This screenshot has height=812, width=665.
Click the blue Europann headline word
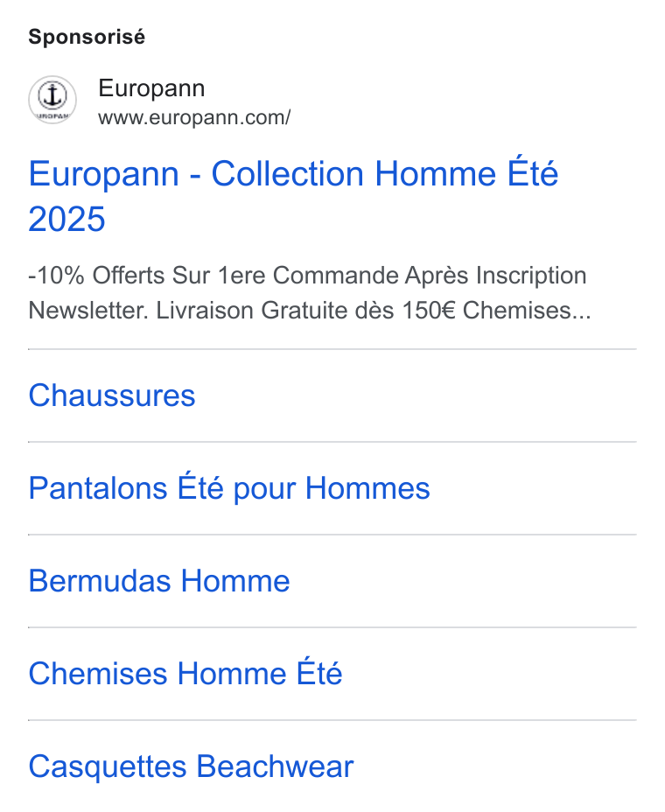[x=103, y=174]
